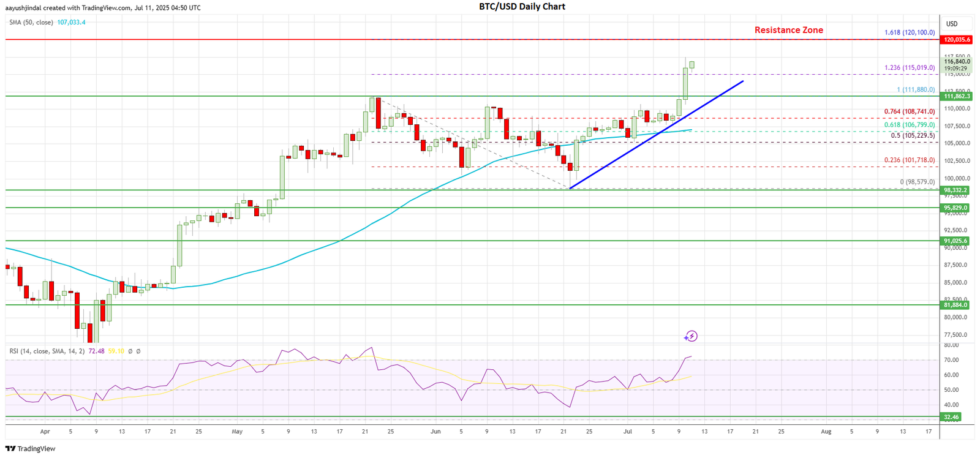The image size is (980, 458).
Task: Click the green 81,884.0 price label
Action: 955,305
